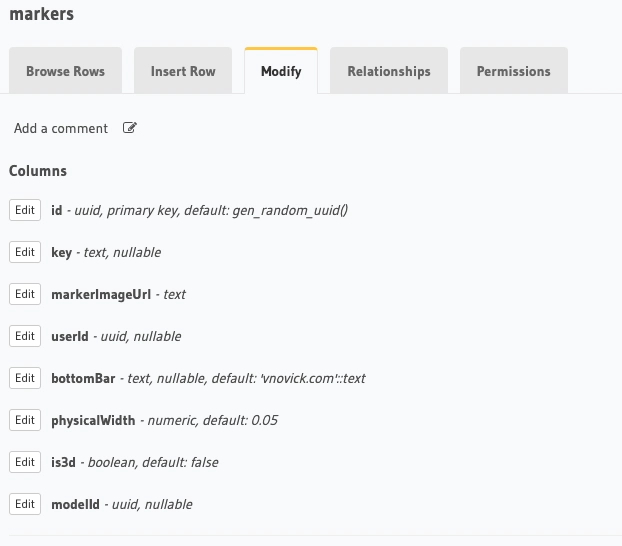Click the edit comment pencil icon
The height and width of the screenshot is (546, 622).
pos(130,128)
